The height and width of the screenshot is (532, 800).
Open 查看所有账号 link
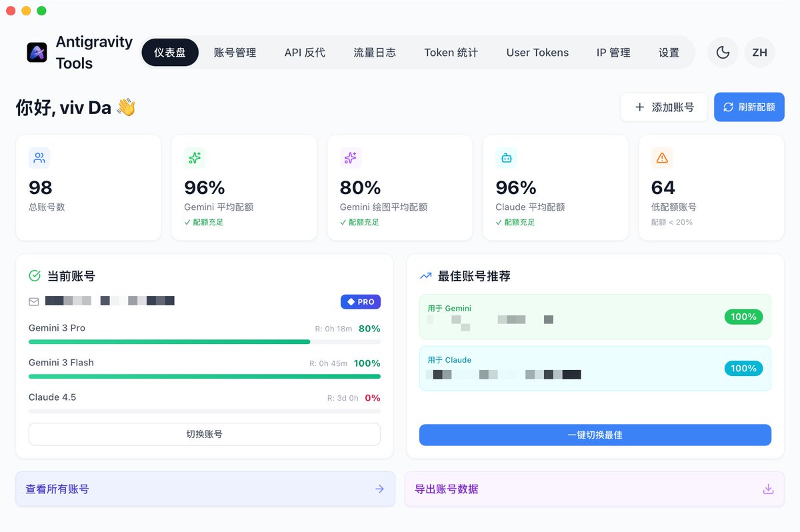click(x=205, y=489)
